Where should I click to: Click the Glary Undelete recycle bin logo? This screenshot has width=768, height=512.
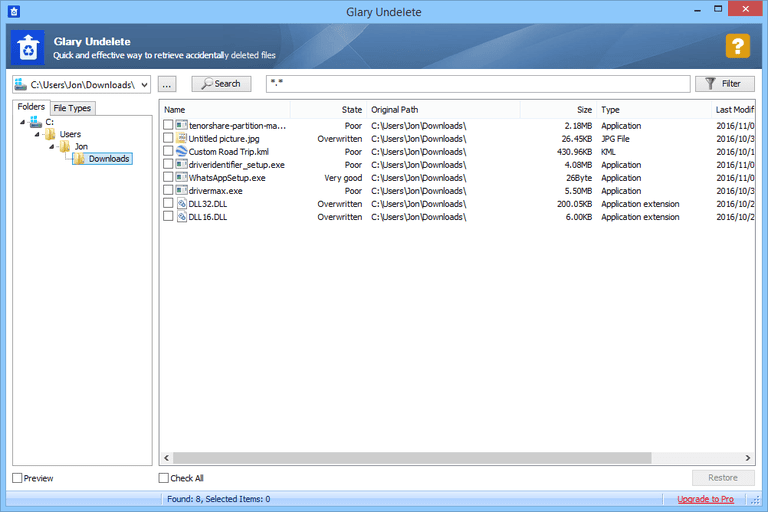tap(27, 48)
